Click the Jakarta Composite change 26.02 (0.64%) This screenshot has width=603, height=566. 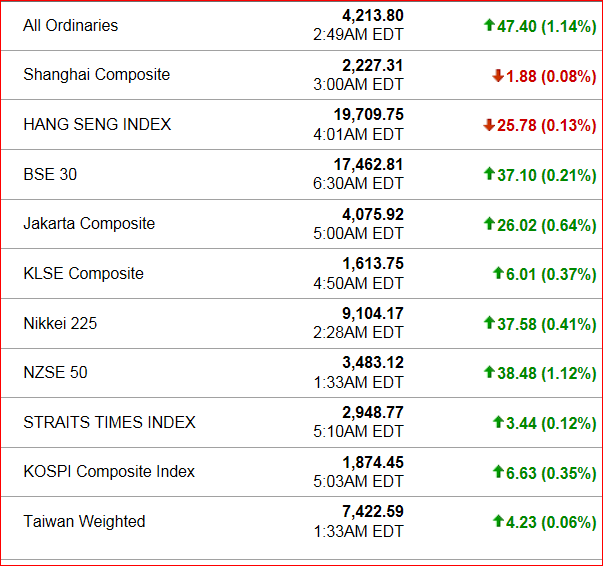(546, 225)
